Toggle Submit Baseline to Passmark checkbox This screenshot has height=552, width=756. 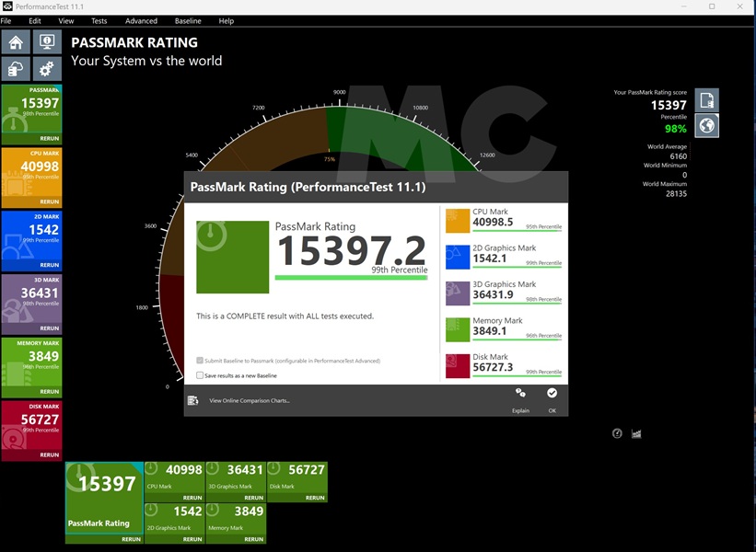pos(200,361)
